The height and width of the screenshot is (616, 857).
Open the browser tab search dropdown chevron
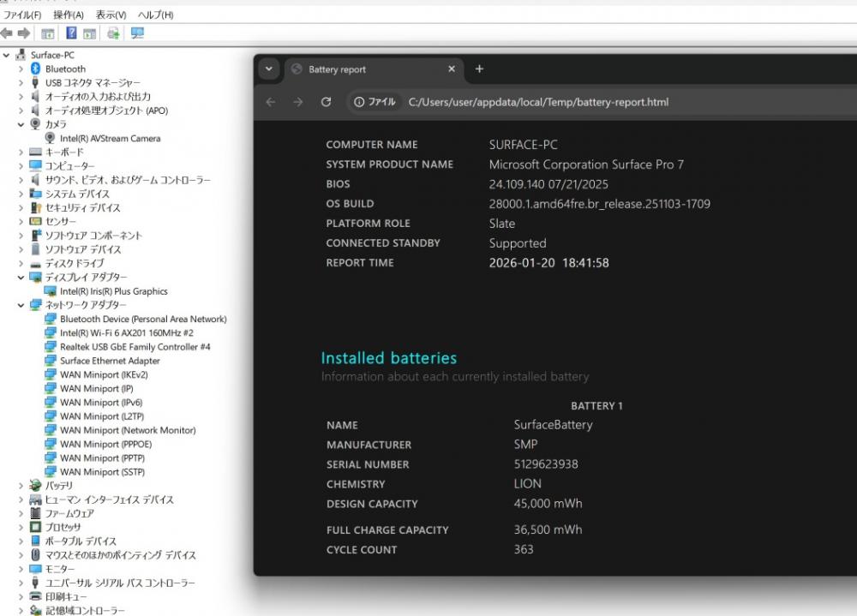[x=269, y=69]
